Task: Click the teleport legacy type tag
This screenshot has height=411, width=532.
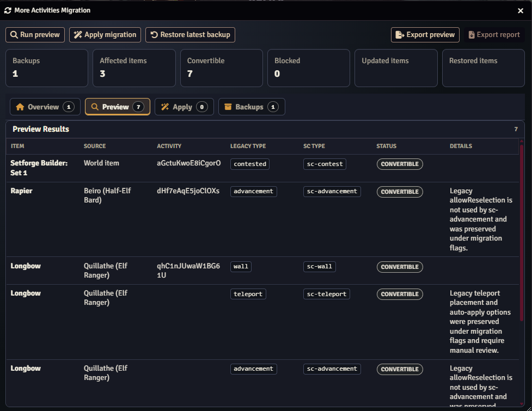Action: coord(248,294)
